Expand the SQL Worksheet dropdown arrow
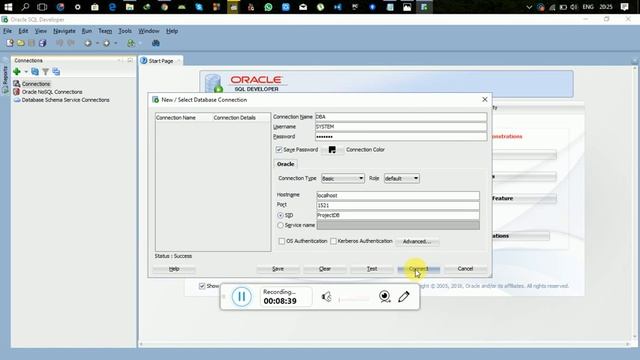Screen dimensions: 640x360 pos(140,43)
